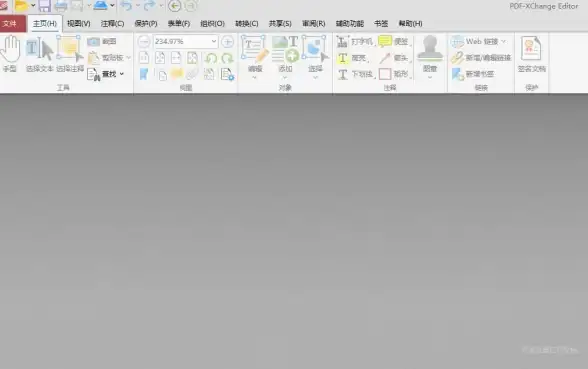Image resolution: width=588 pixels, height=369 pixels.
Task: Expand the Find dropdown
Action: (122, 74)
